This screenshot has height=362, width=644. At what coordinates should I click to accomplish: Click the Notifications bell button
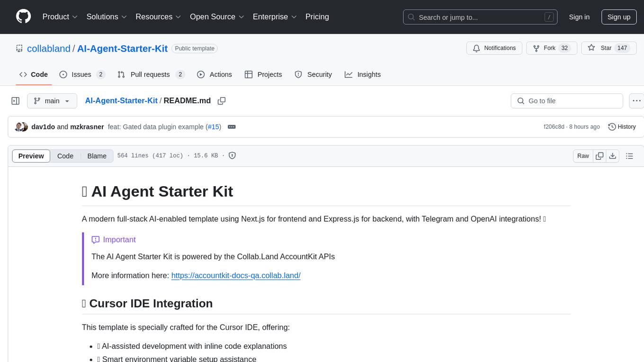[494, 48]
